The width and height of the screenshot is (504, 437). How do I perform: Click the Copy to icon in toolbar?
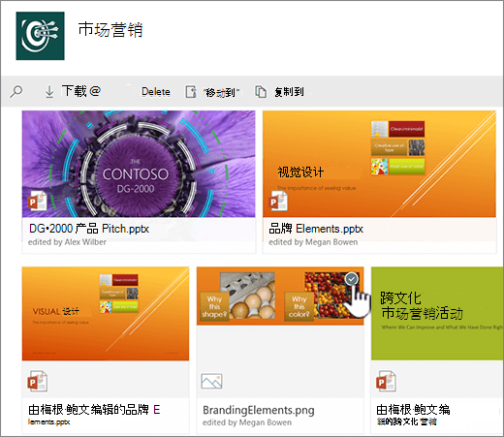[x=261, y=92]
